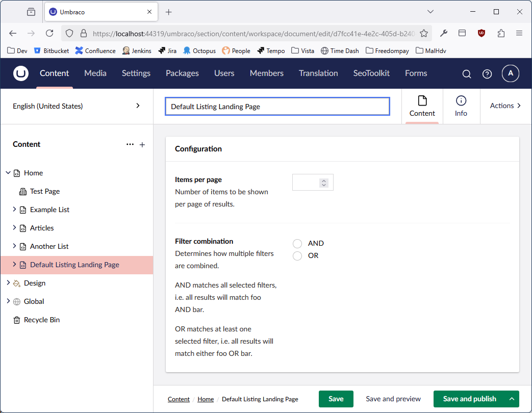The image size is (532, 413).
Task: Switch to the Info tab
Action: tap(461, 106)
